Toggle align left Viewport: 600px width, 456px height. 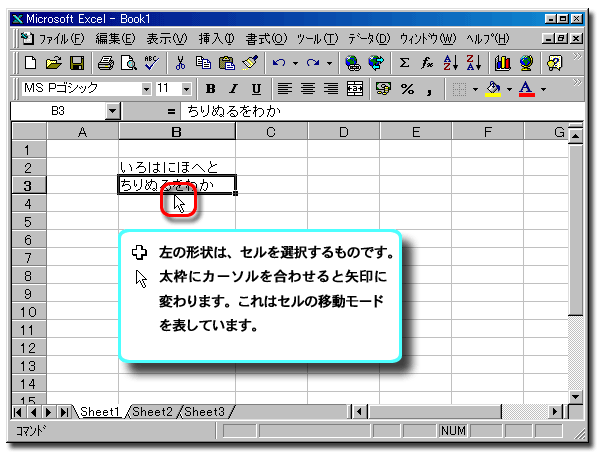pos(284,89)
